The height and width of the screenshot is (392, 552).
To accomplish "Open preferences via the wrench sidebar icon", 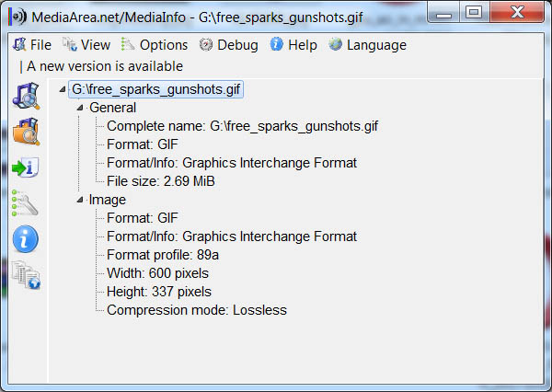I will (25, 203).
